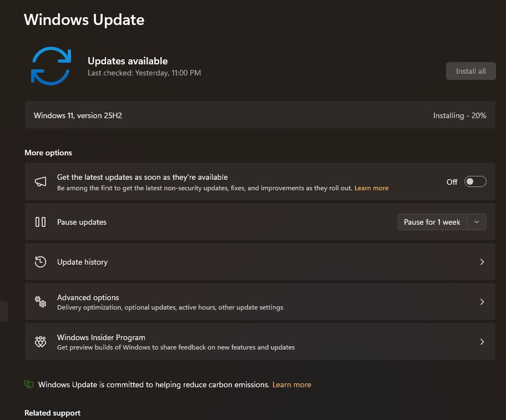
Task: Click the green leaf carbon emissions icon
Action: click(x=29, y=384)
